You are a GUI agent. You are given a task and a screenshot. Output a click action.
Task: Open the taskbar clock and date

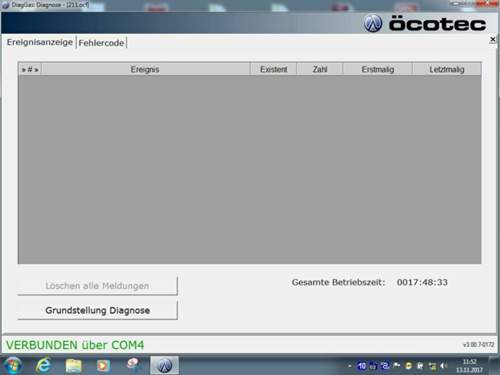469,366
